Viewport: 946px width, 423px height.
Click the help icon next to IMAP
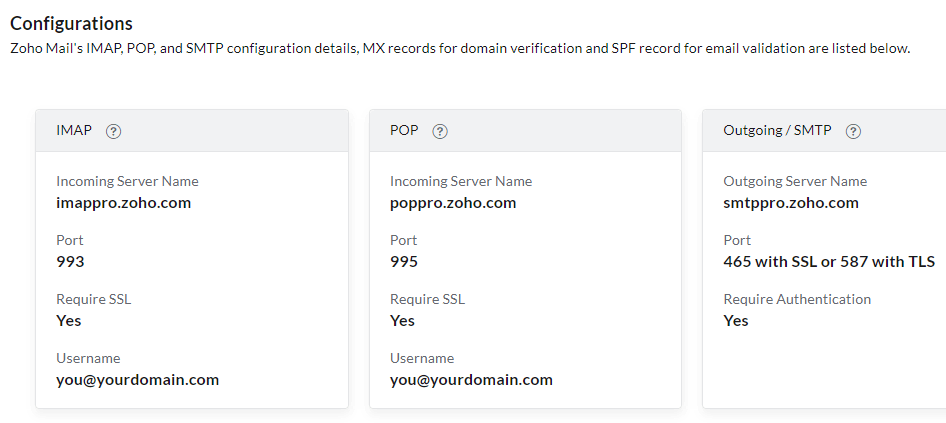click(114, 131)
